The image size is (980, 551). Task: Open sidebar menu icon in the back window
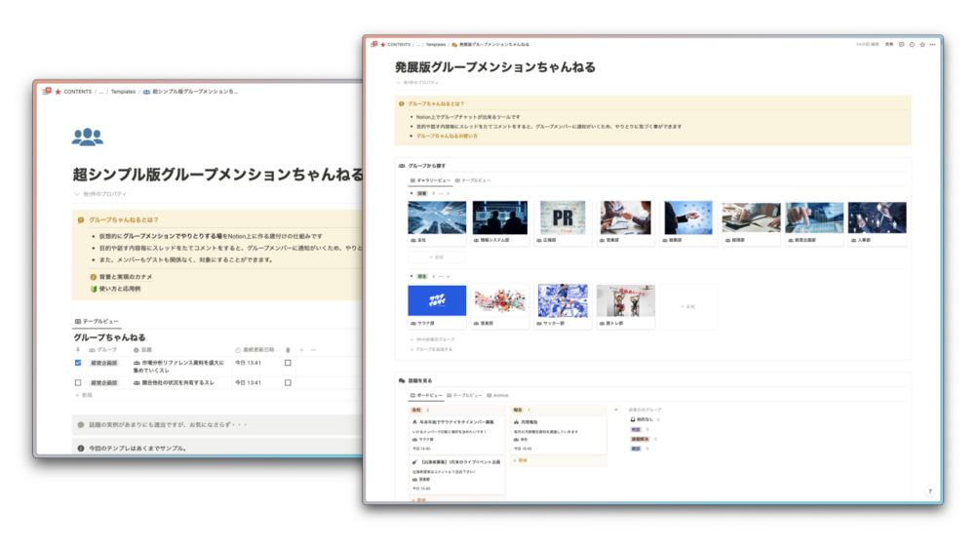pyautogui.click(x=47, y=92)
